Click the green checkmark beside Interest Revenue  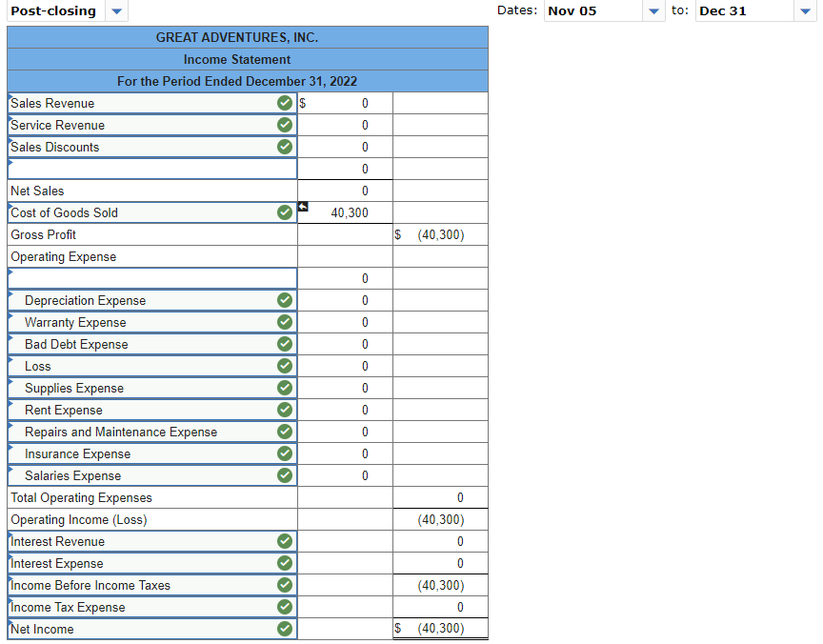(283, 541)
